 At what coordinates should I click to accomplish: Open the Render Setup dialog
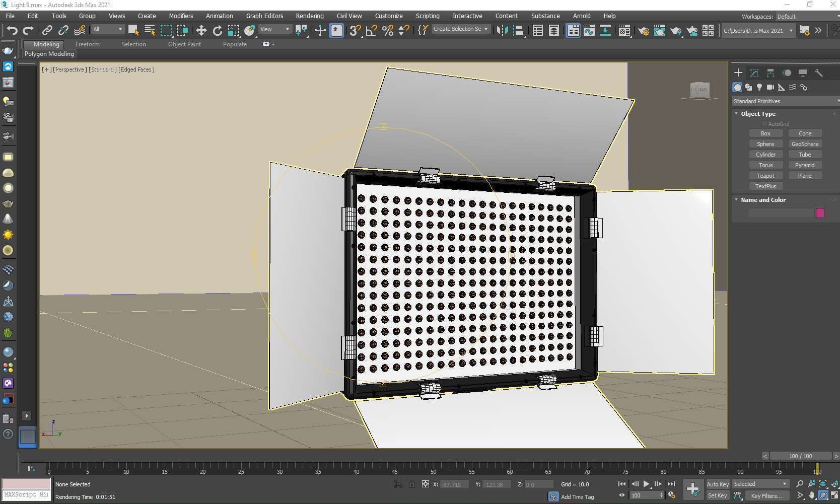point(644,30)
